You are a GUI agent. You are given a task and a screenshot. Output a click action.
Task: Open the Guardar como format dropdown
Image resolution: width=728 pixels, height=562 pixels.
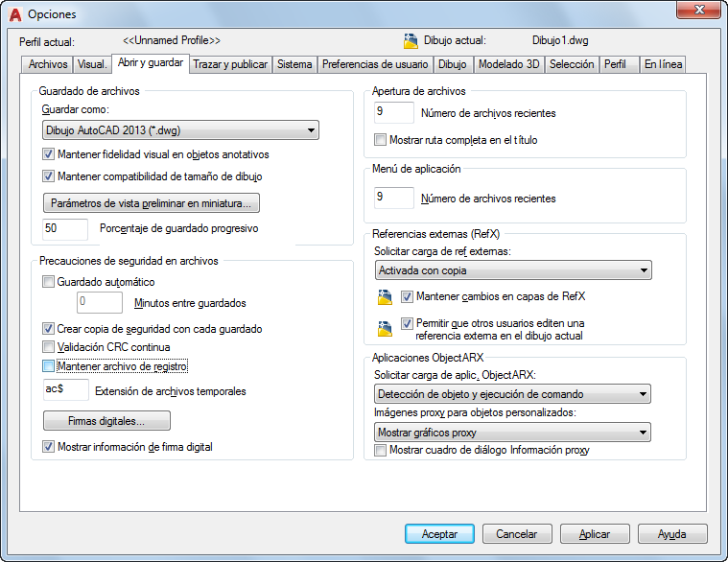180,130
